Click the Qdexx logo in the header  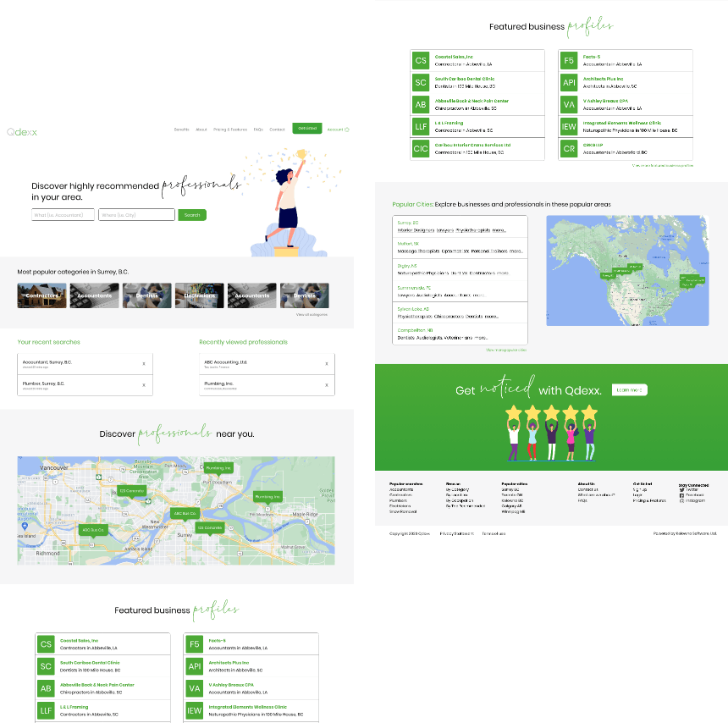[22, 131]
